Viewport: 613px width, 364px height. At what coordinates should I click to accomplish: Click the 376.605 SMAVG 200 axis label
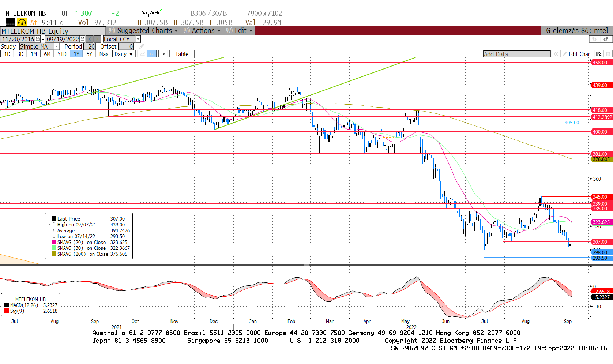coord(602,160)
